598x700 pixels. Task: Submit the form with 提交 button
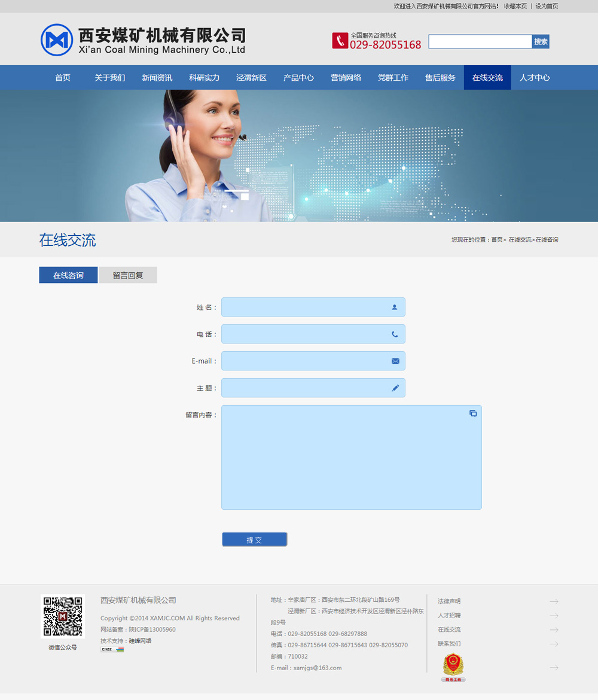tap(254, 540)
